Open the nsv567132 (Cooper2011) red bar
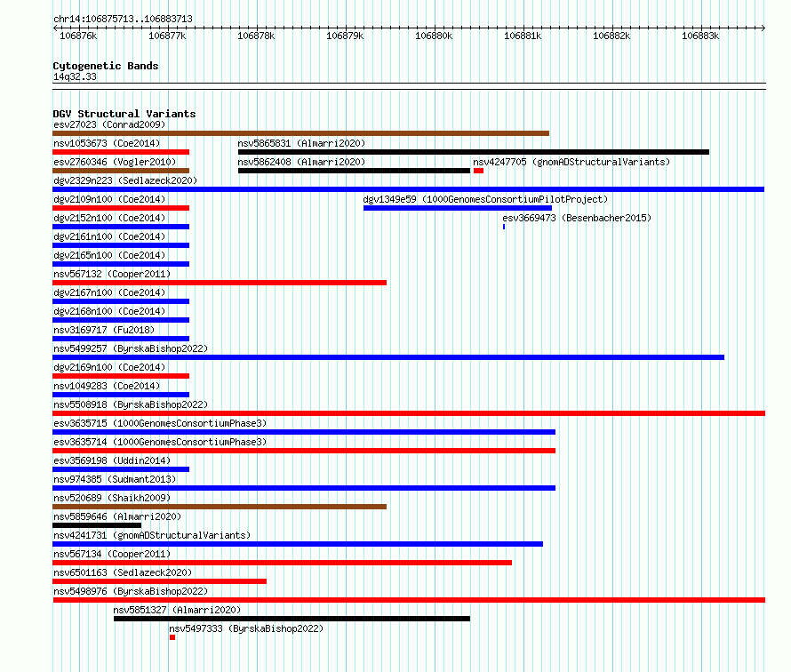Screen dimensions: 791x672 tap(220, 283)
